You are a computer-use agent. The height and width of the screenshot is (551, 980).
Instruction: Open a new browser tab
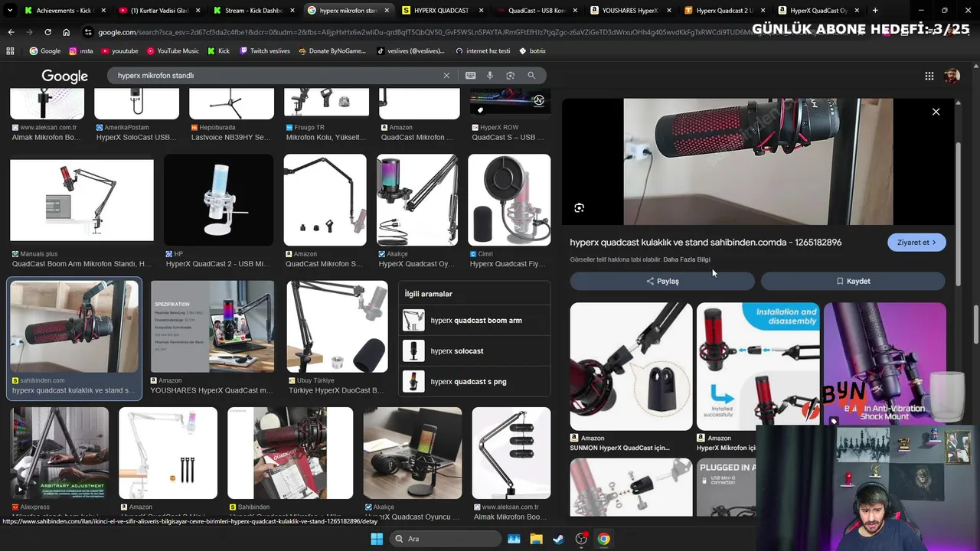pos(875,10)
